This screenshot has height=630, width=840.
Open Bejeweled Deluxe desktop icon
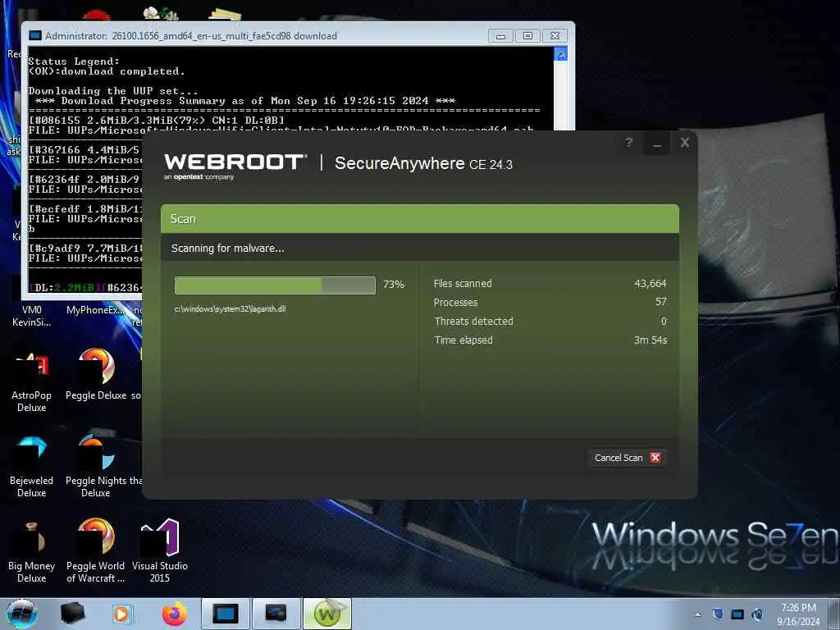pos(32,467)
